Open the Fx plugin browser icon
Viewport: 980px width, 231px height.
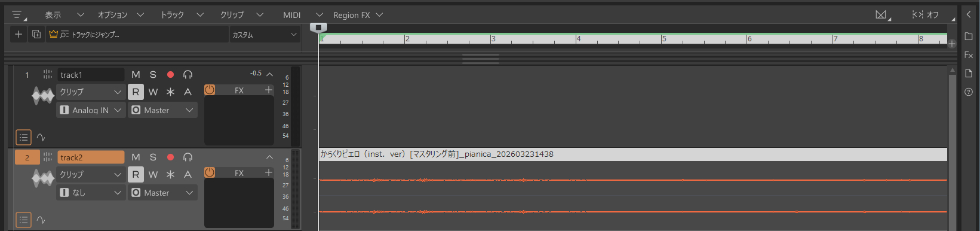point(969,55)
